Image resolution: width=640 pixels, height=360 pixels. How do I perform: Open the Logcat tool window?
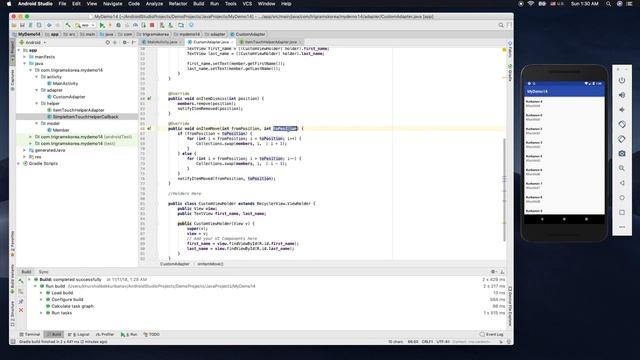78,334
